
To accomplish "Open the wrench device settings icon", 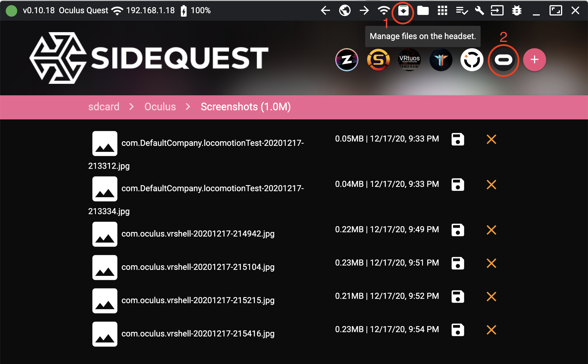I will click(x=479, y=11).
